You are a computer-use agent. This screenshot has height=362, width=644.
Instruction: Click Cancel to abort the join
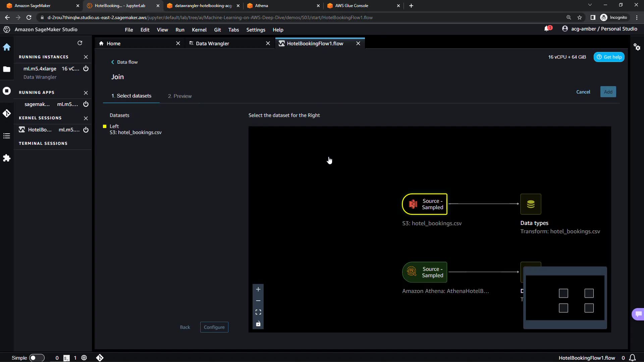(x=583, y=92)
